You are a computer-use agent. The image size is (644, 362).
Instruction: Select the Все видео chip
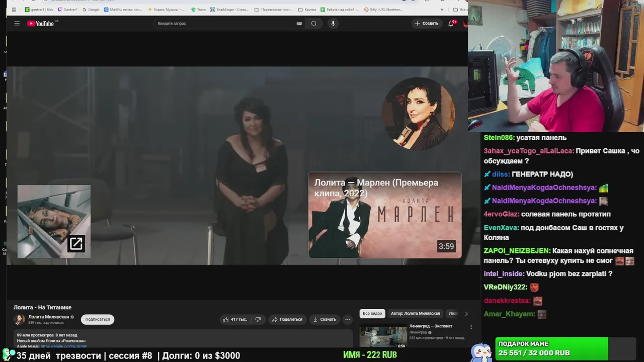click(x=372, y=313)
